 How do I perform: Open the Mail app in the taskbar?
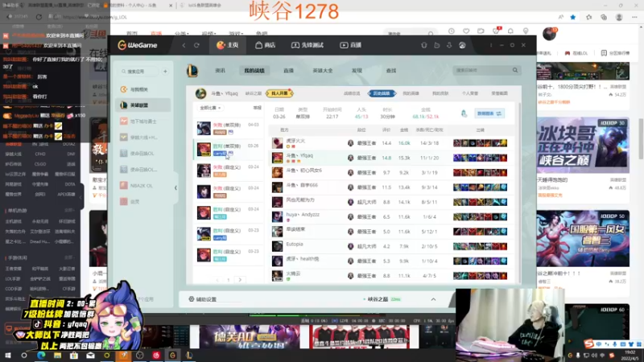coord(90,356)
